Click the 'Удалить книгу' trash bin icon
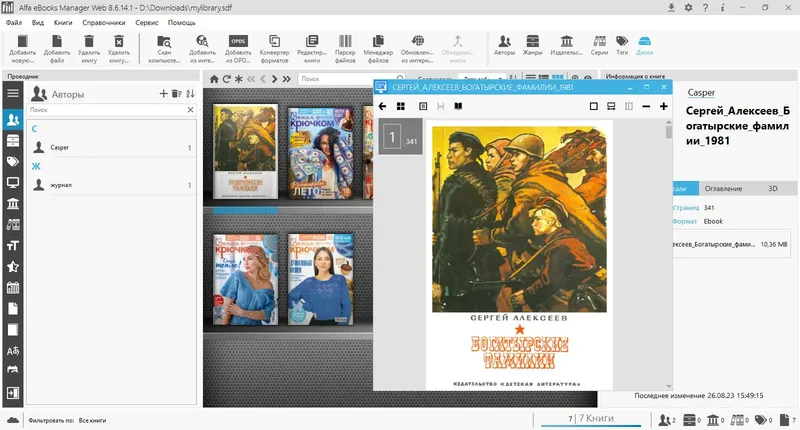This screenshot has width=800, height=430. (89, 41)
